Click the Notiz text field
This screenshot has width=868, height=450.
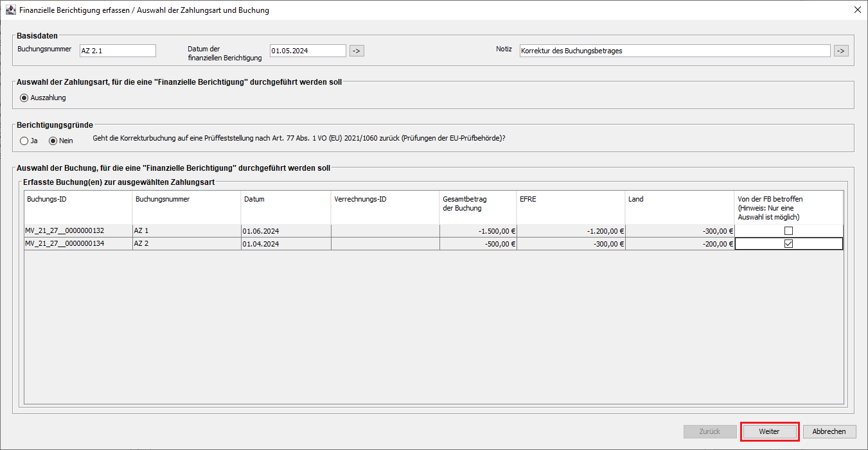pos(675,51)
